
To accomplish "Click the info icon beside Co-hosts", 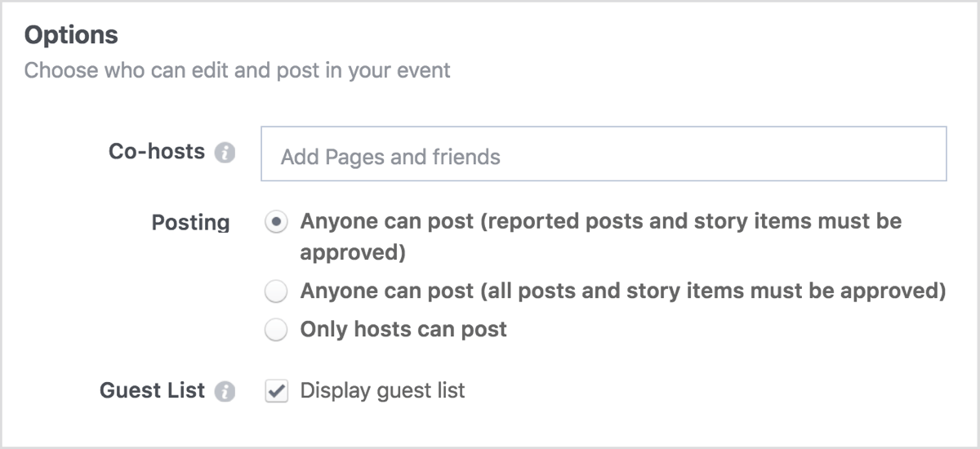I will (225, 153).
